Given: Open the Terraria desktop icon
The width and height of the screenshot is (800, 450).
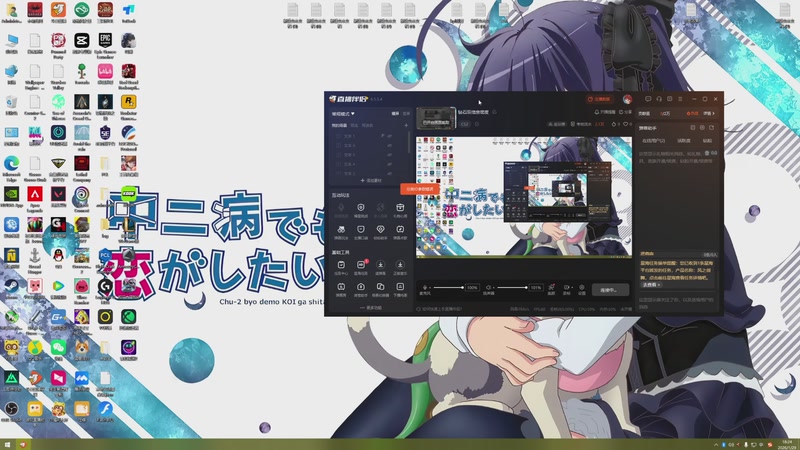Looking at the screenshot, I should click(82, 71).
